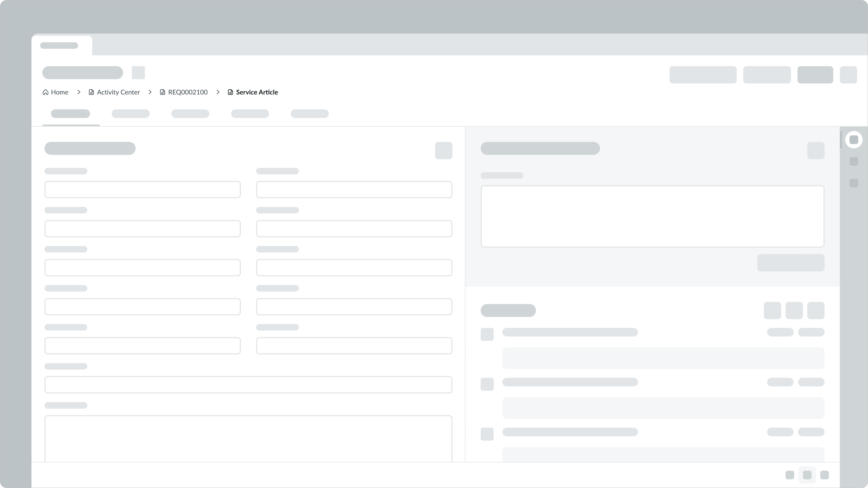Open the action icon atop the left form panel
Screen dimensions: 868x488
(444, 150)
